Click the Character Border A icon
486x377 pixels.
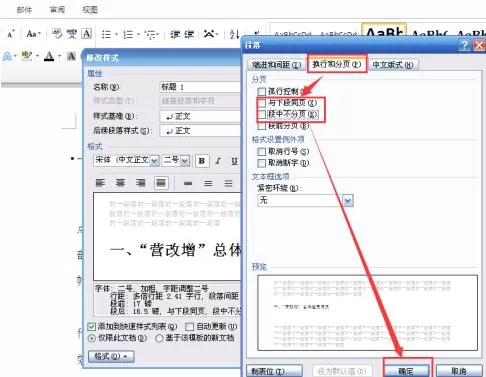point(87,34)
